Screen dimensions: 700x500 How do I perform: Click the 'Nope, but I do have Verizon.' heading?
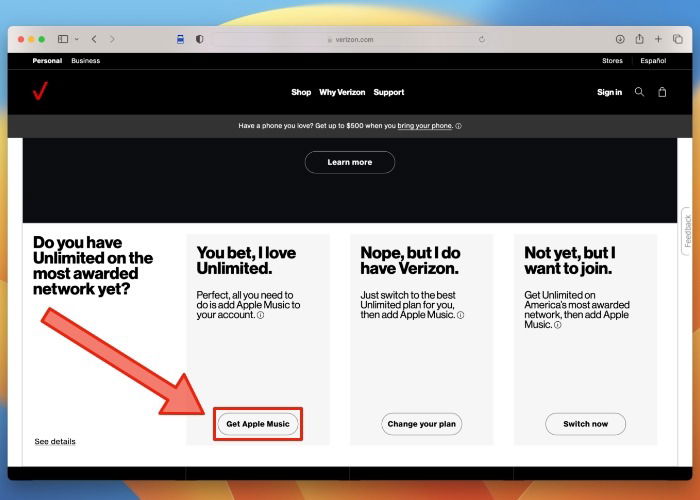point(410,260)
